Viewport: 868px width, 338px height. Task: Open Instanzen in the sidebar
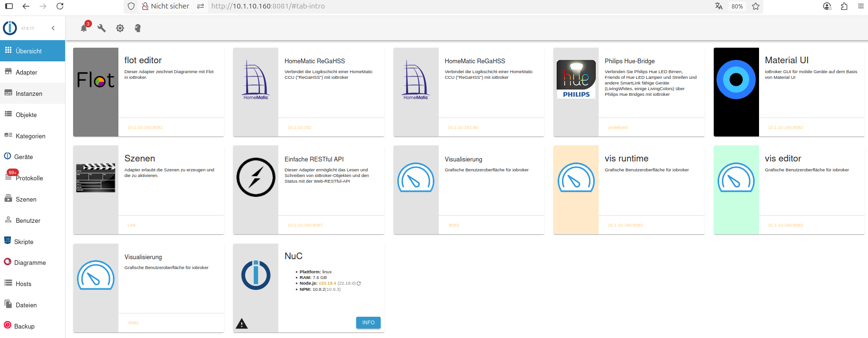click(33, 93)
